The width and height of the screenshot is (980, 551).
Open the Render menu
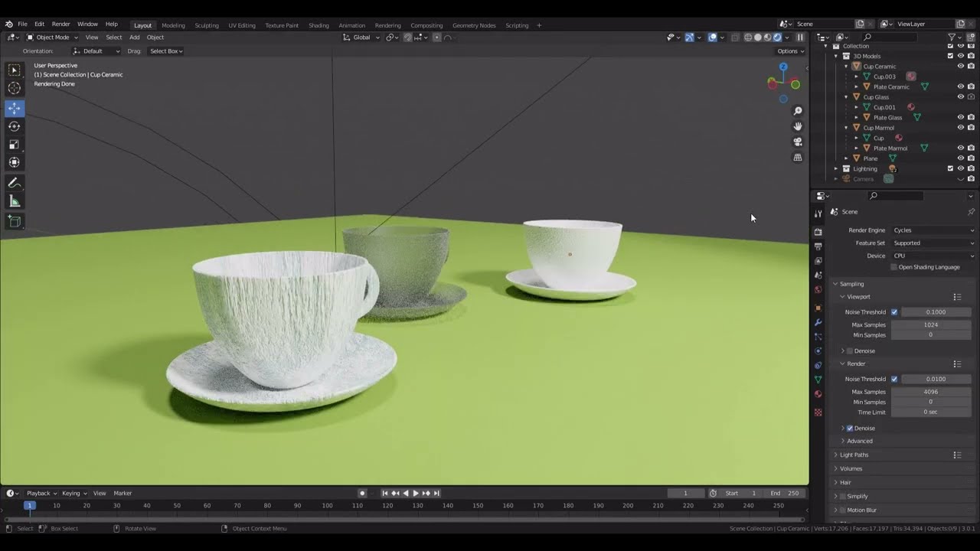point(60,24)
